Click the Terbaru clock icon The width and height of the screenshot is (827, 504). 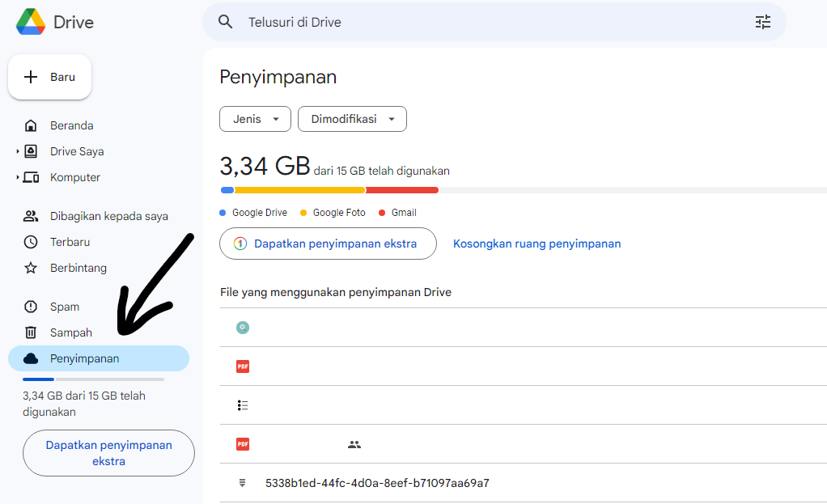coord(31,242)
